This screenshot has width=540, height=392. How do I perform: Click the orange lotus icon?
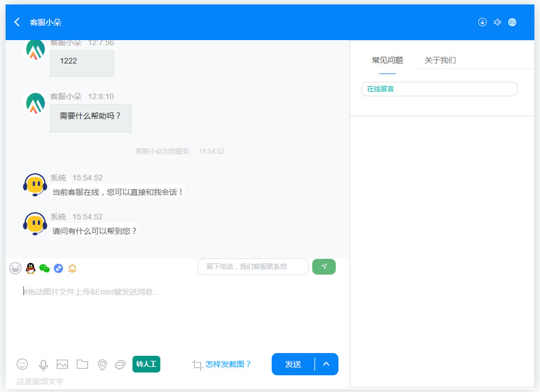(x=72, y=268)
